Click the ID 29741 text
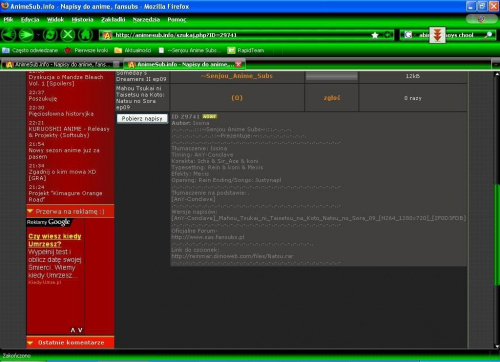Viewport: 500px width, 362px height. [185, 117]
